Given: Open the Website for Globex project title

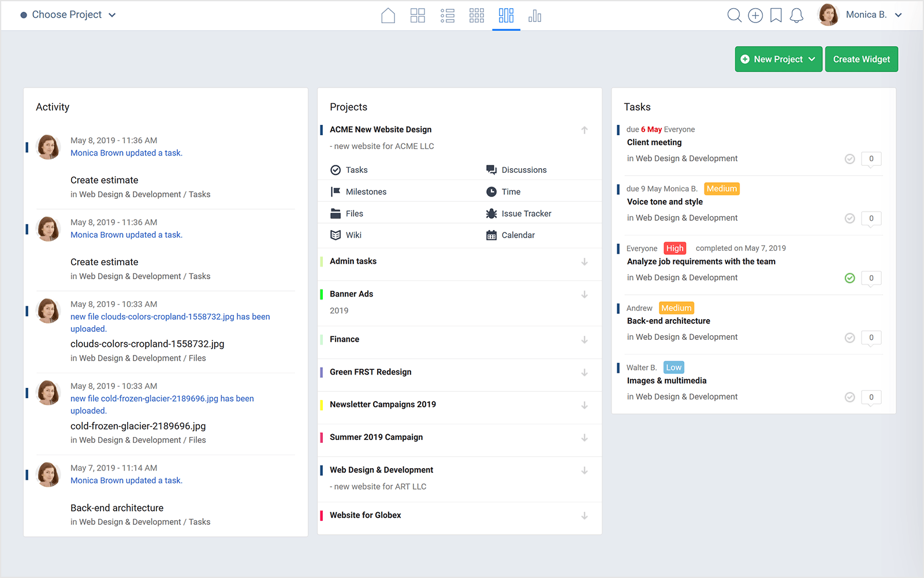Looking at the screenshot, I should [366, 516].
